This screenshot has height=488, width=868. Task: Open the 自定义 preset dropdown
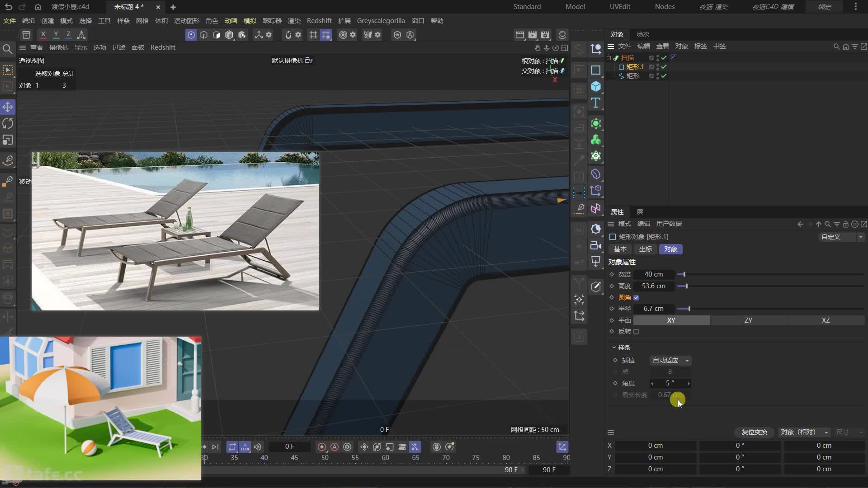coord(842,237)
